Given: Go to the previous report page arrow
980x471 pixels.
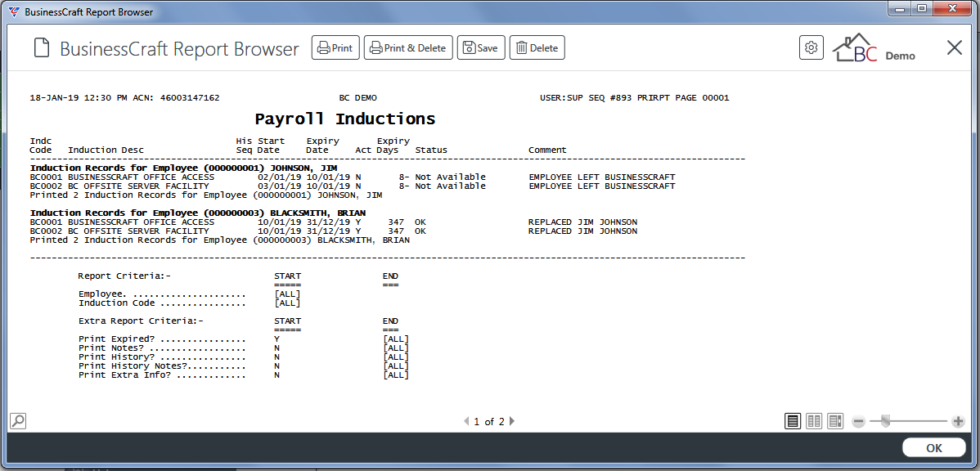Looking at the screenshot, I should (x=465, y=422).
